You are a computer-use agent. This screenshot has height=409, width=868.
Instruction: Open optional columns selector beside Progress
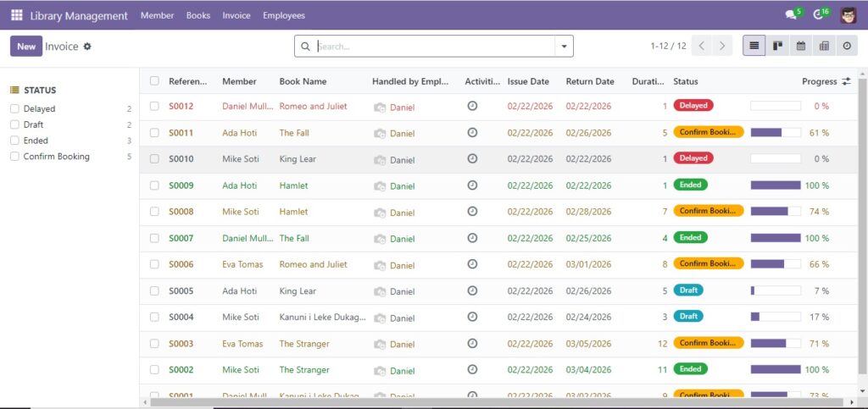point(846,81)
